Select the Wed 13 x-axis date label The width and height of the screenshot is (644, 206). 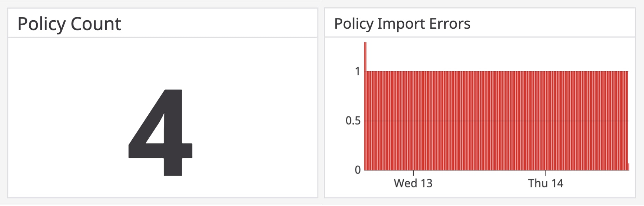click(x=413, y=183)
